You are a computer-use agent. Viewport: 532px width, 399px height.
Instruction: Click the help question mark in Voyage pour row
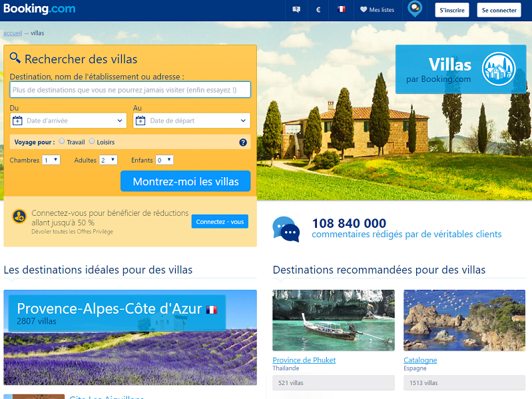pos(243,143)
